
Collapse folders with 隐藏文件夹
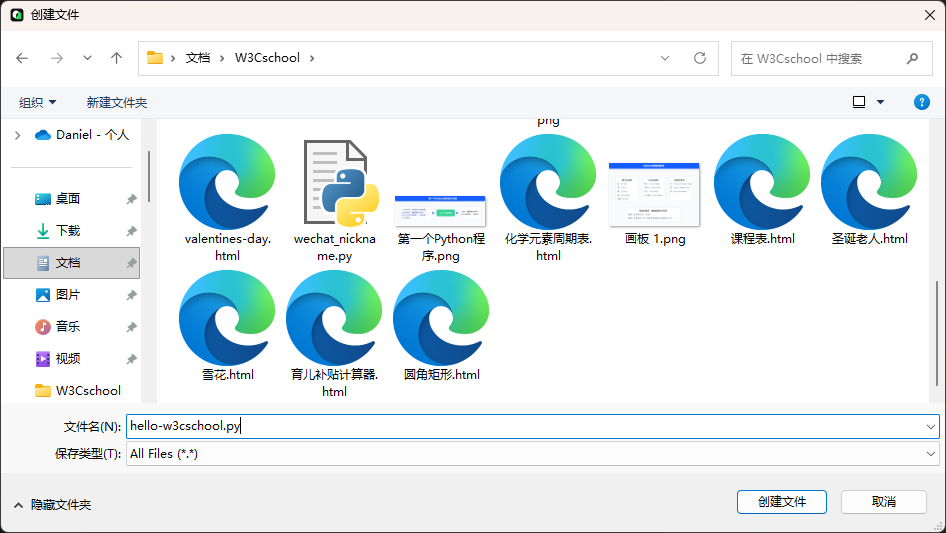pyautogui.click(x=52, y=505)
